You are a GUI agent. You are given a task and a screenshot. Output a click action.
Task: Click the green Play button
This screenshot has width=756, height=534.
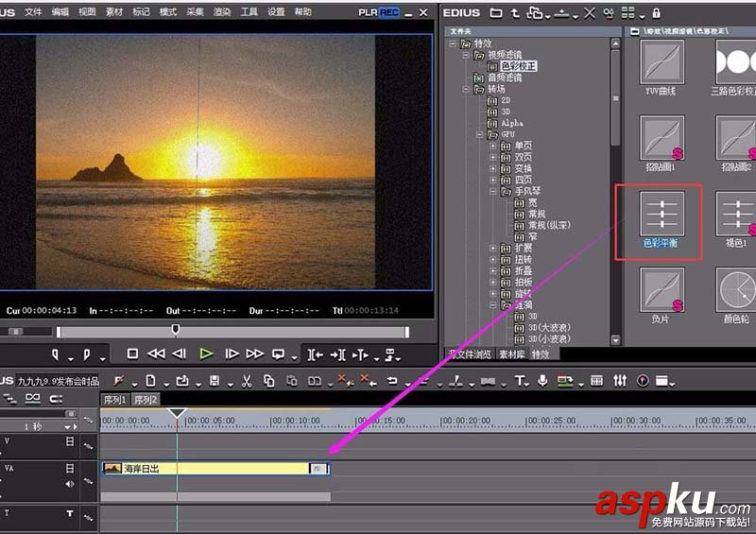(206, 354)
